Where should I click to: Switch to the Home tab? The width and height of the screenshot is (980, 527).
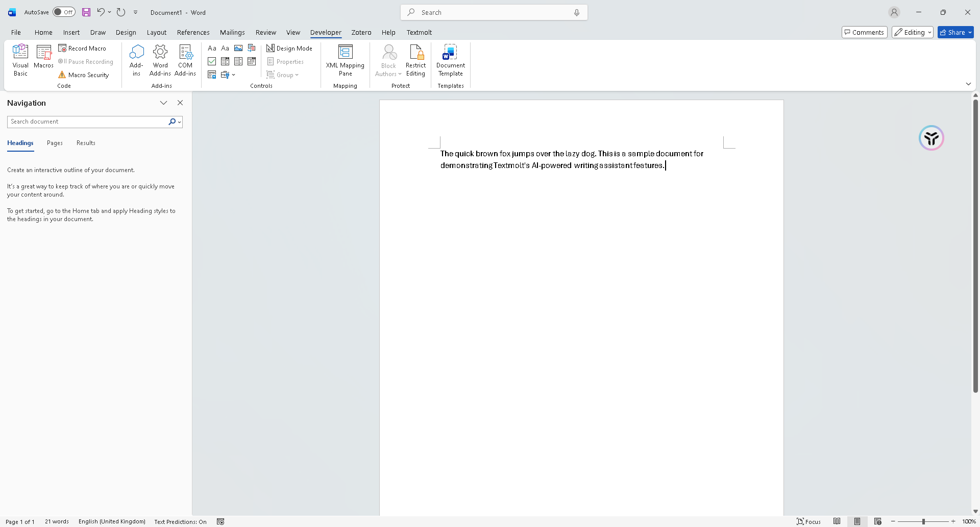pyautogui.click(x=43, y=32)
